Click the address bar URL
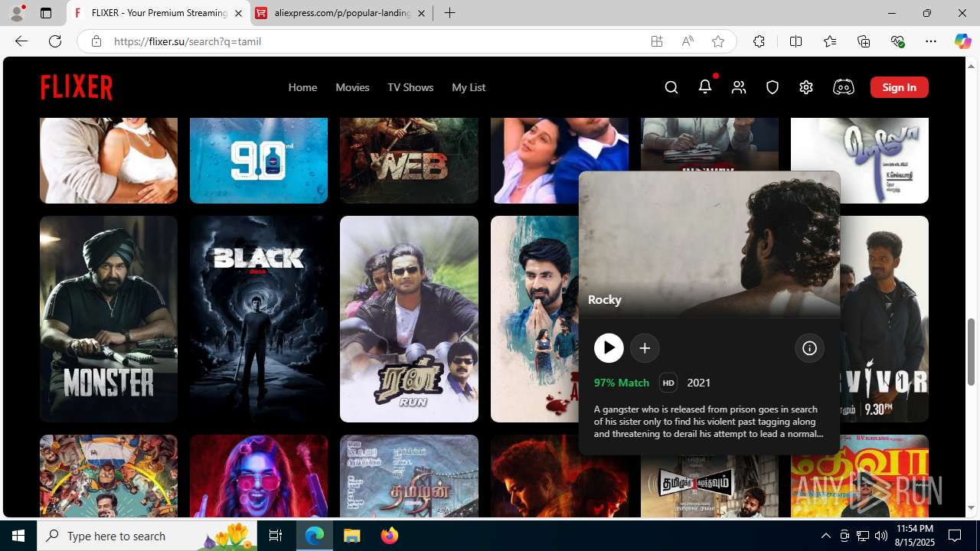 (x=188, y=41)
